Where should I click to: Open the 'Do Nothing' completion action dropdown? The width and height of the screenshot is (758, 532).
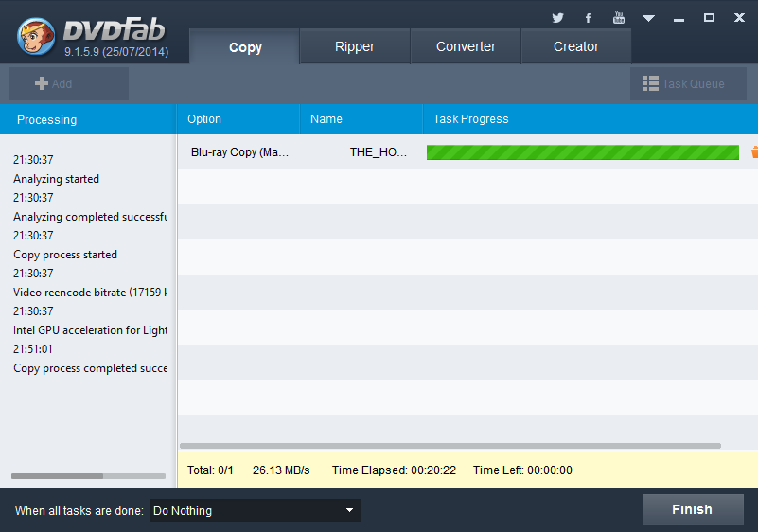click(256, 510)
